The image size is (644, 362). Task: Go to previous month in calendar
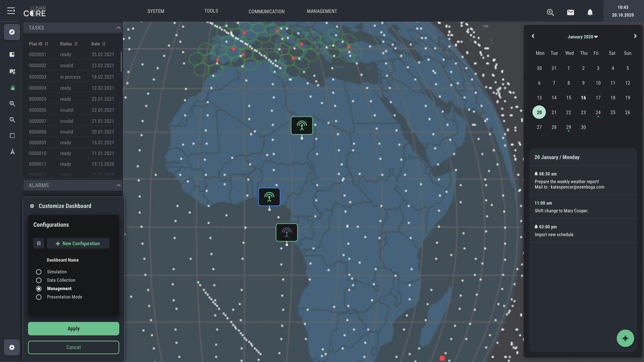tap(533, 36)
